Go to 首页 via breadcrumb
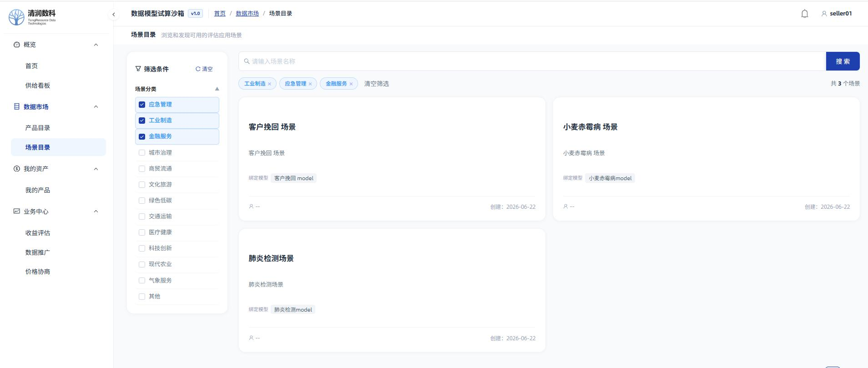868x368 pixels. 220,14
